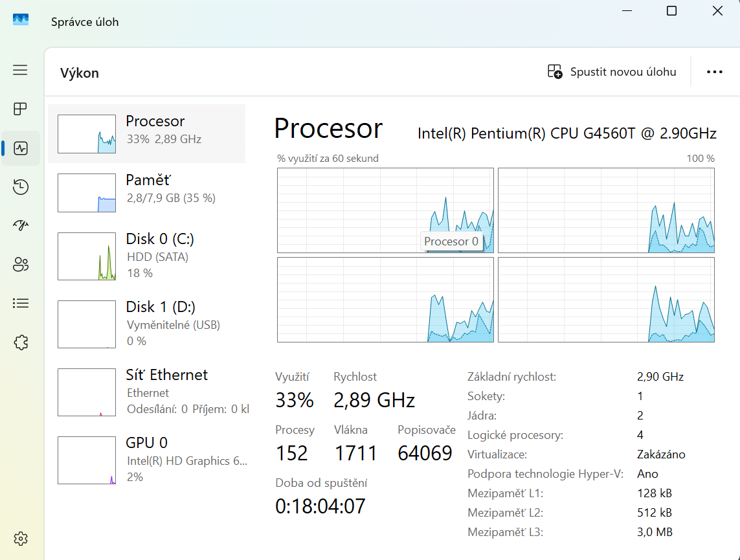Open the Spustit novou úlohu dialog
Screen dimensions: 740x560
[x=611, y=72]
